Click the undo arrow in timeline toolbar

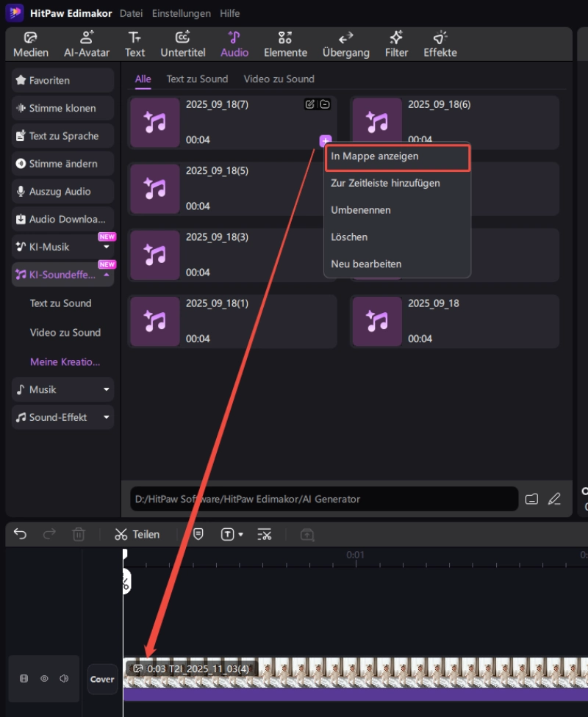click(x=20, y=534)
